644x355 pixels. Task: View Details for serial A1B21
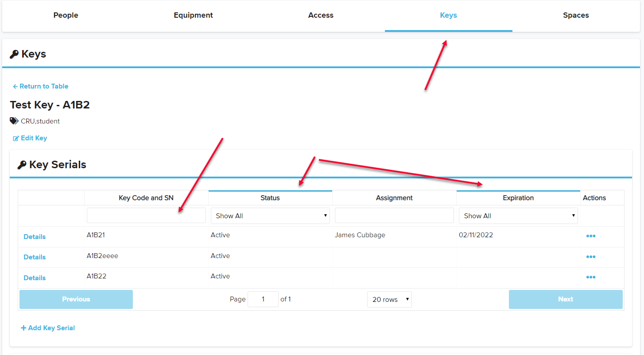35,237
